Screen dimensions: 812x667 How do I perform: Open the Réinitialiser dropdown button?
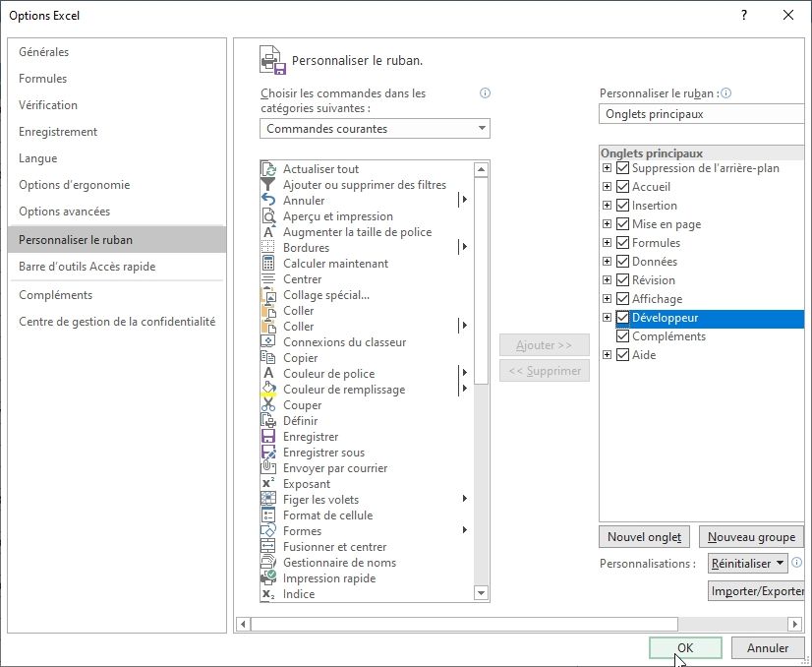(747, 564)
